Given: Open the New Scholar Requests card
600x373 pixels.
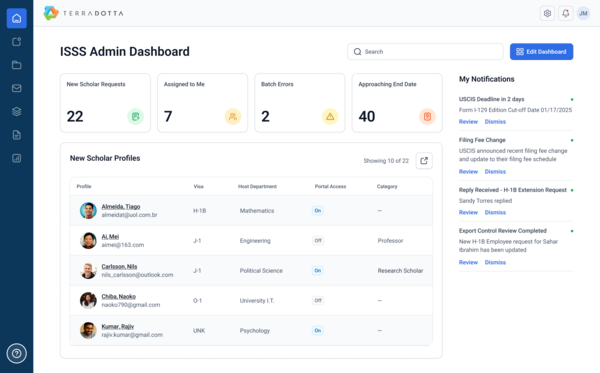Looking at the screenshot, I should [105, 103].
